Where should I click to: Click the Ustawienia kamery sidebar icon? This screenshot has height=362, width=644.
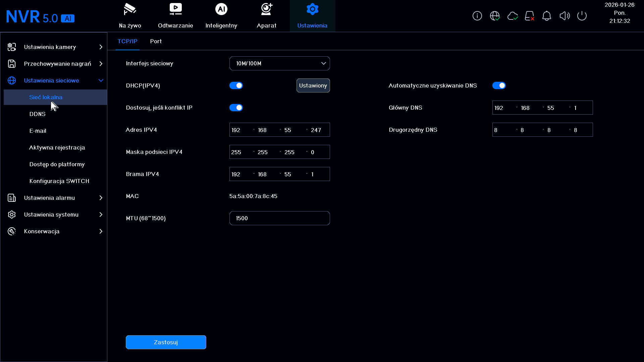[x=12, y=47]
